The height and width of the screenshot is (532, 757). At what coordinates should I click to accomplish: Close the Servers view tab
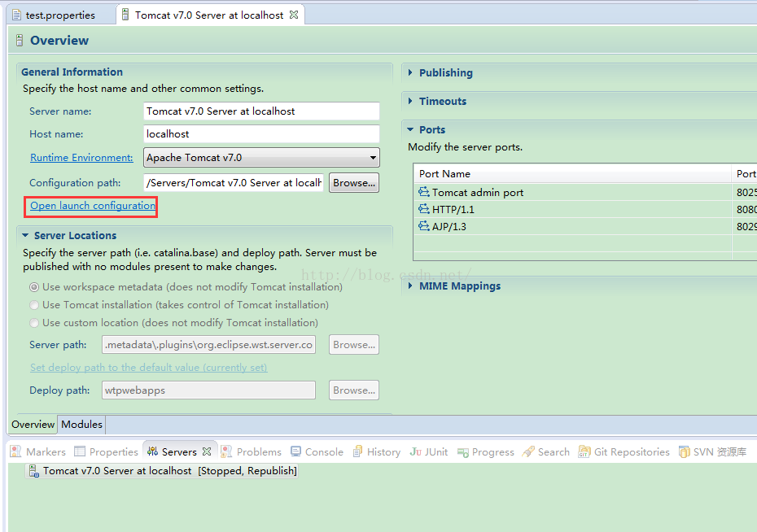click(x=207, y=451)
